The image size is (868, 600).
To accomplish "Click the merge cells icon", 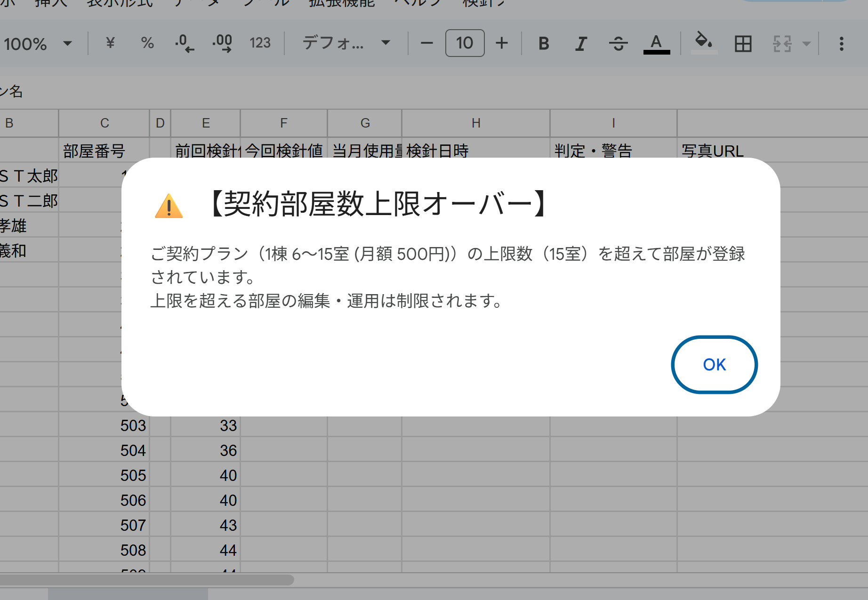I will click(782, 44).
